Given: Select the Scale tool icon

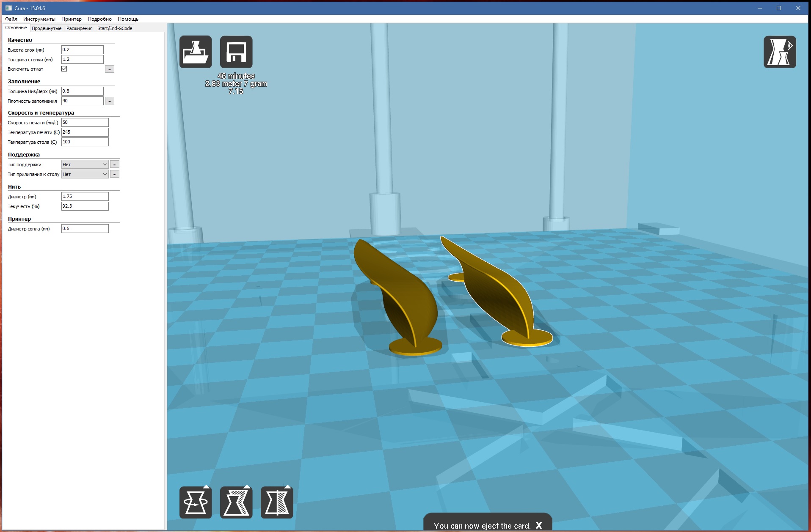Looking at the screenshot, I should pyautogui.click(x=236, y=502).
